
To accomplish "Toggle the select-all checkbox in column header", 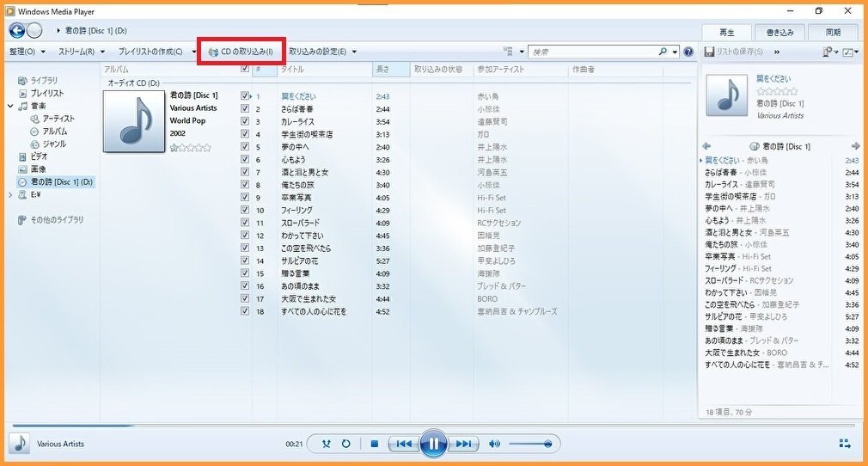I will [x=245, y=70].
